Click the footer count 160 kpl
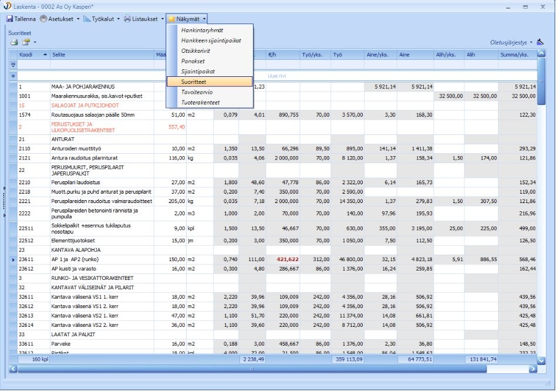This screenshot has height=392, width=557. tap(33, 360)
